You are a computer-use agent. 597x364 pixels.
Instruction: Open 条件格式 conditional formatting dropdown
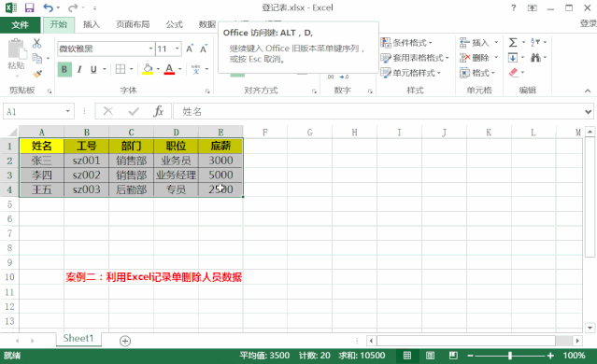coord(406,43)
